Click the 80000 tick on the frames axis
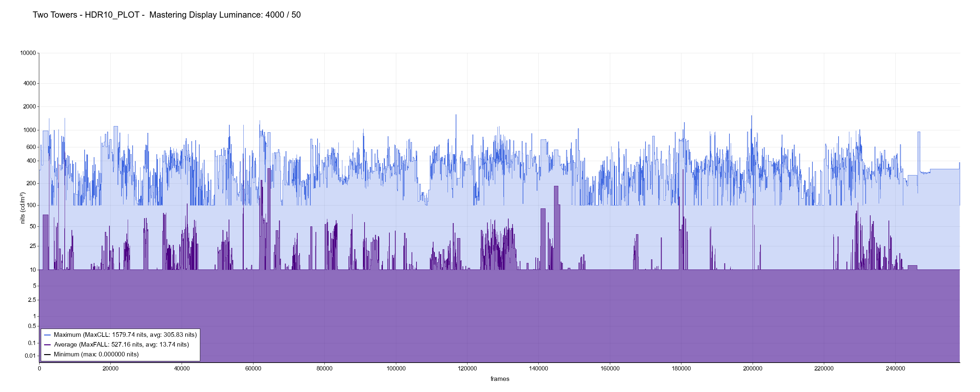980x392 pixels. click(x=324, y=368)
